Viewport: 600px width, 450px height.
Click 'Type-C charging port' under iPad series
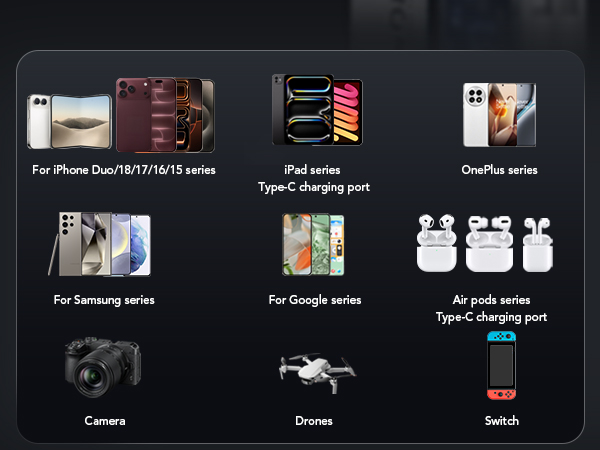pyautogui.click(x=314, y=187)
